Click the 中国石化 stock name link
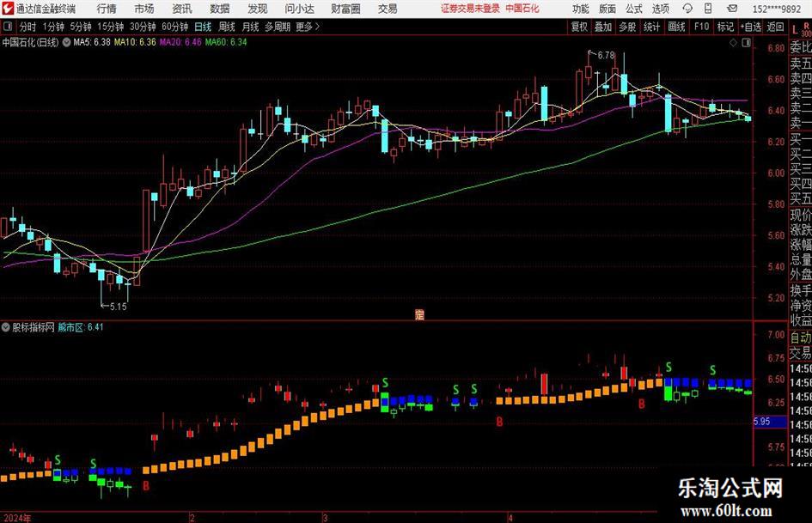Viewport: 812px width, 523px height. (x=522, y=9)
